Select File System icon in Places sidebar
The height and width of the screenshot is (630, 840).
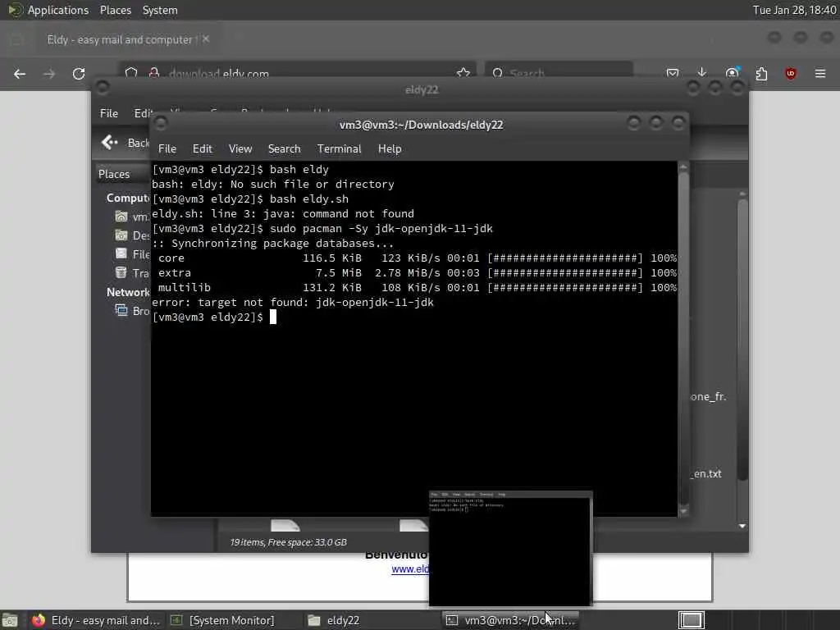121,254
